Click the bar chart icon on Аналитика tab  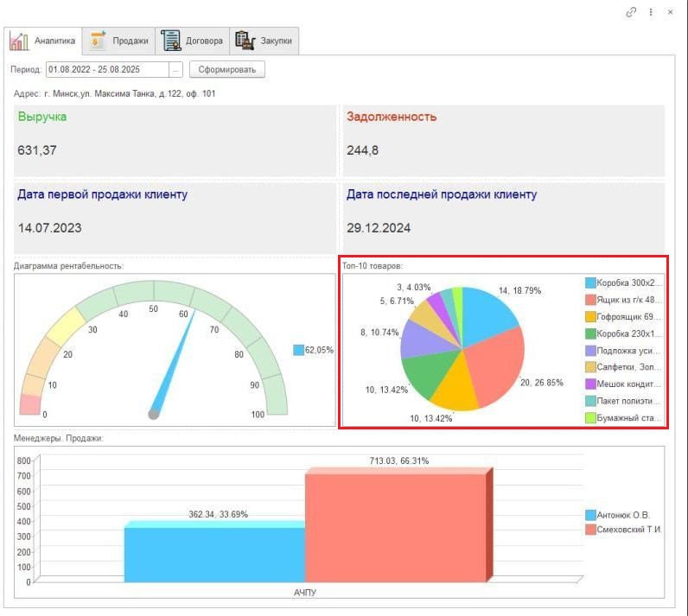pos(19,41)
